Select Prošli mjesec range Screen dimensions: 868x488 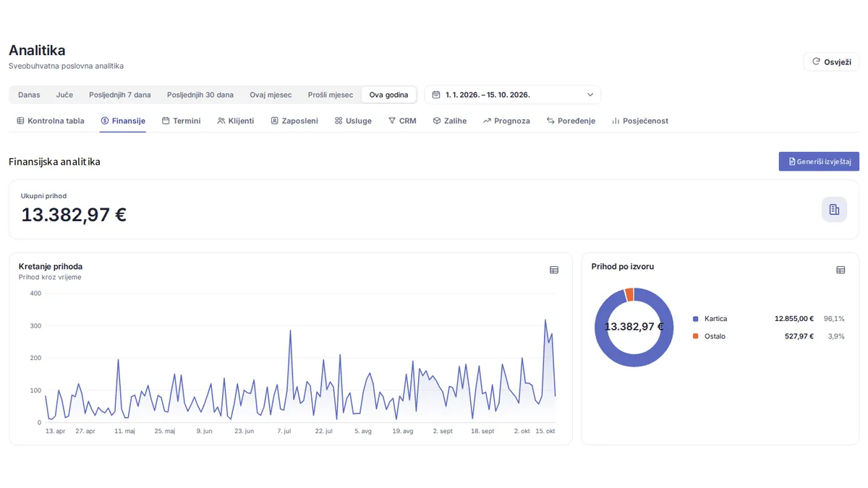331,95
